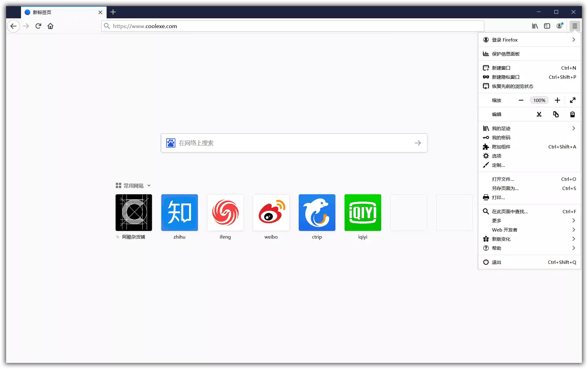This screenshot has height=369, width=588.
Task: Reload the current page
Action: [x=38, y=26]
